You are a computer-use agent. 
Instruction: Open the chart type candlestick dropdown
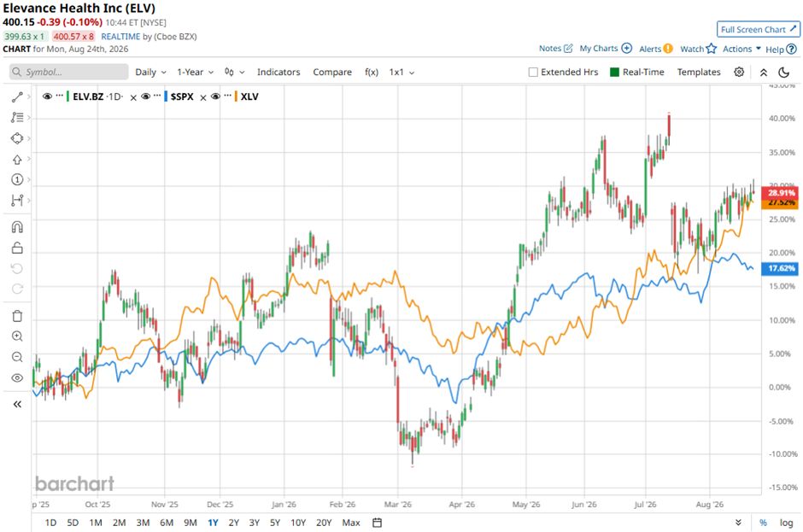235,73
